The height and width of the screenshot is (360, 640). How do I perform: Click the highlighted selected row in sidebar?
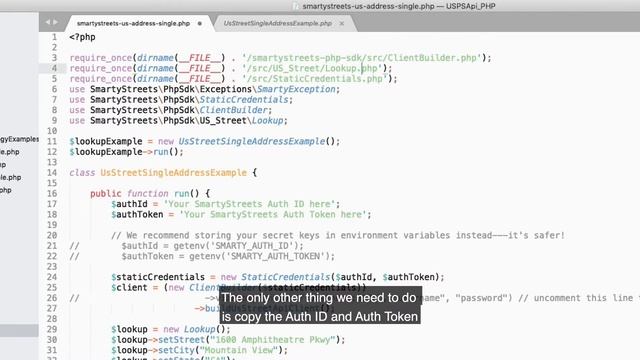[19, 331]
